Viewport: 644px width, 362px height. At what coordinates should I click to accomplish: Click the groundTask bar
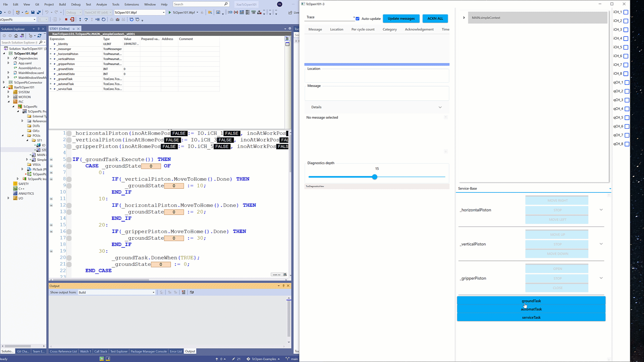tap(531, 301)
